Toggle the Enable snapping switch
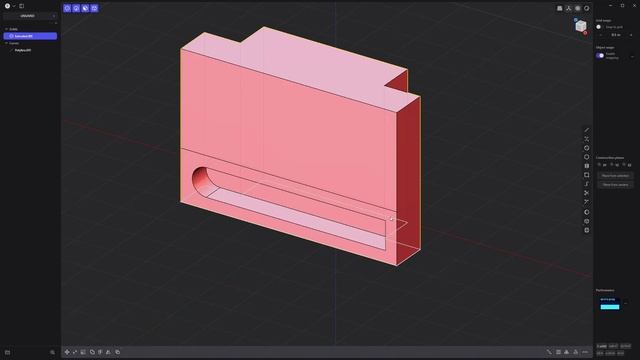 [600, 56]
